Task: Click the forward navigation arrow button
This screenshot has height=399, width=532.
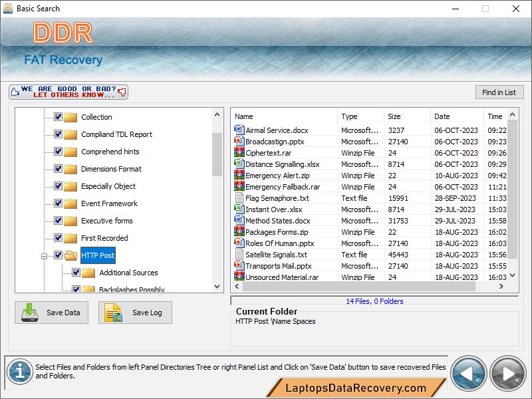Action: [507, 374]
